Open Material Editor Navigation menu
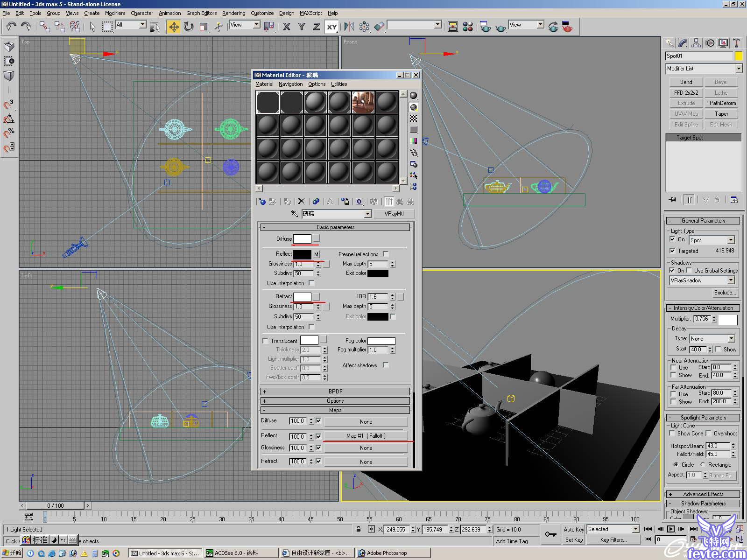The height and width of the screenshot is (560, 747). pos(290,84)
